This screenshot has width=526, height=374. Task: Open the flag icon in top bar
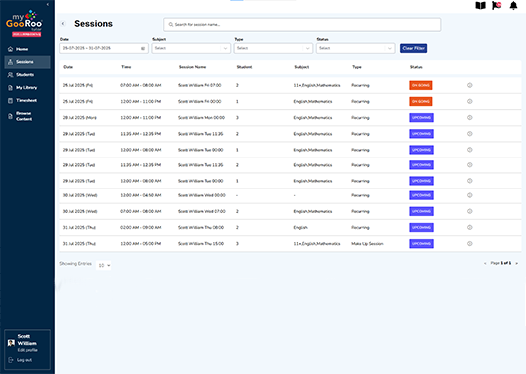[x=496, y=5]
